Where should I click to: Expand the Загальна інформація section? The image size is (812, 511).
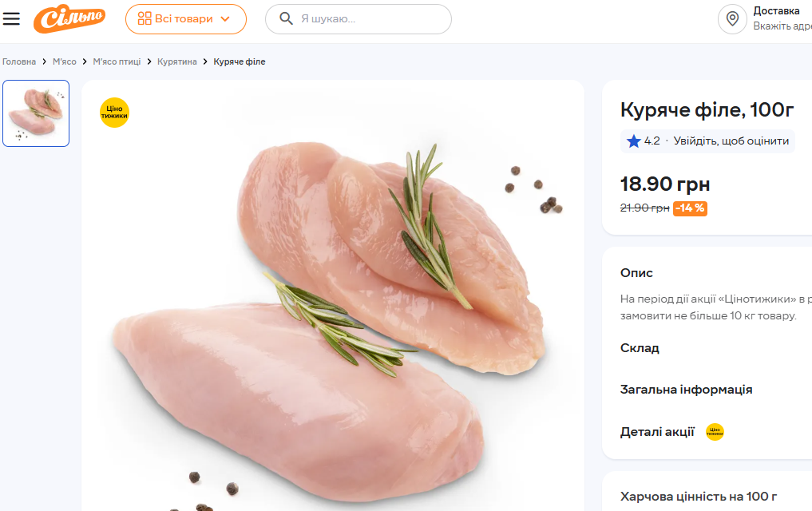pos(686,390)
